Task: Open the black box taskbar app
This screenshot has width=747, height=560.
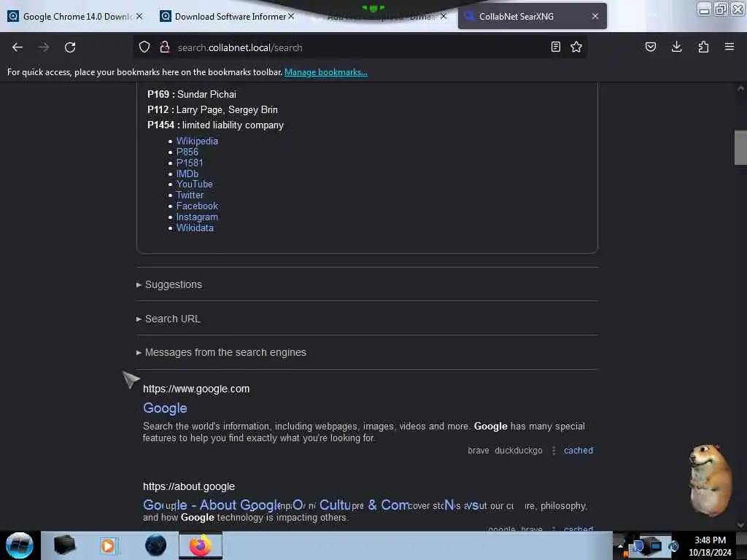Action: point(64,545)
